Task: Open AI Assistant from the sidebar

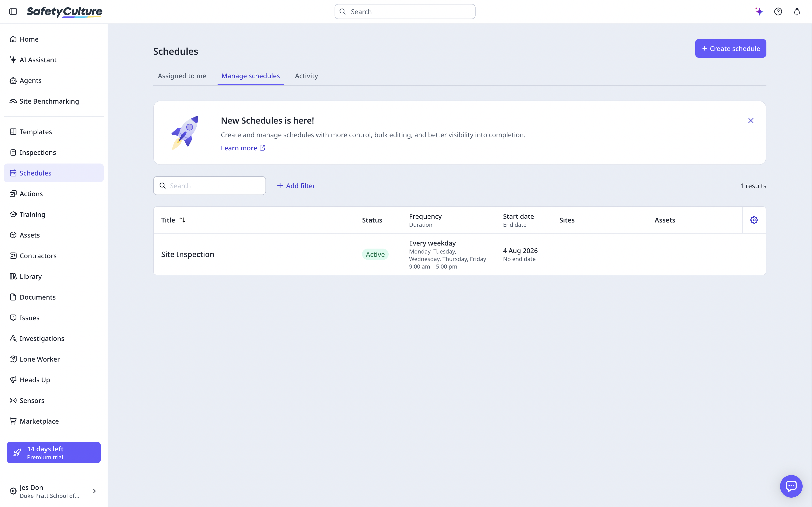Action: click(54, 60)
